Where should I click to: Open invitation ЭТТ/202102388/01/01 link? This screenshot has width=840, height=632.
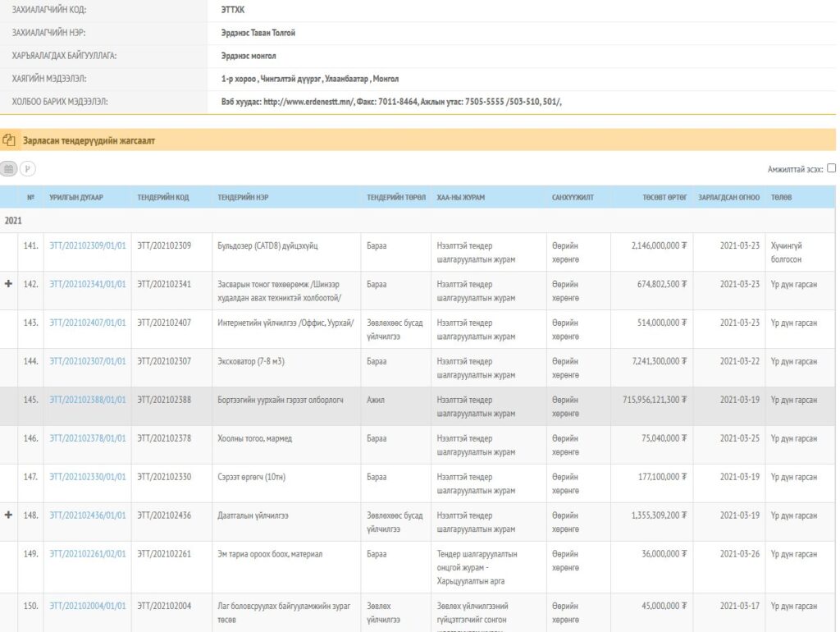point(88,400)
